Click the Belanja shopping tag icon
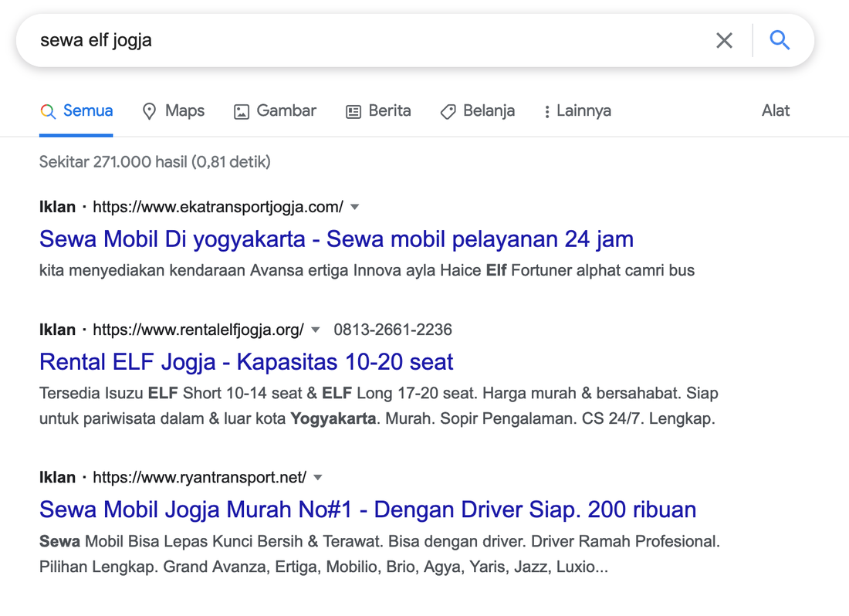This screenshot has width=849, height=616. click(x=448, y=112)
